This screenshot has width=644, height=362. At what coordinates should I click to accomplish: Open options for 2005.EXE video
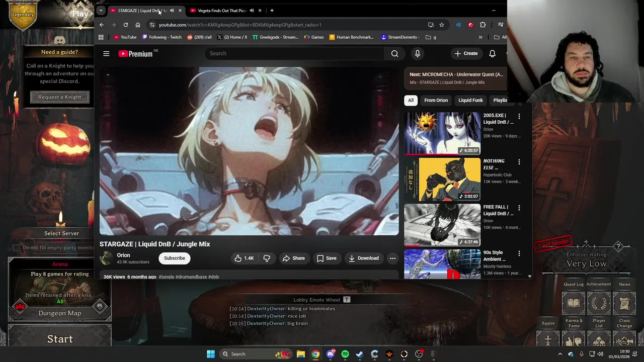519,116
